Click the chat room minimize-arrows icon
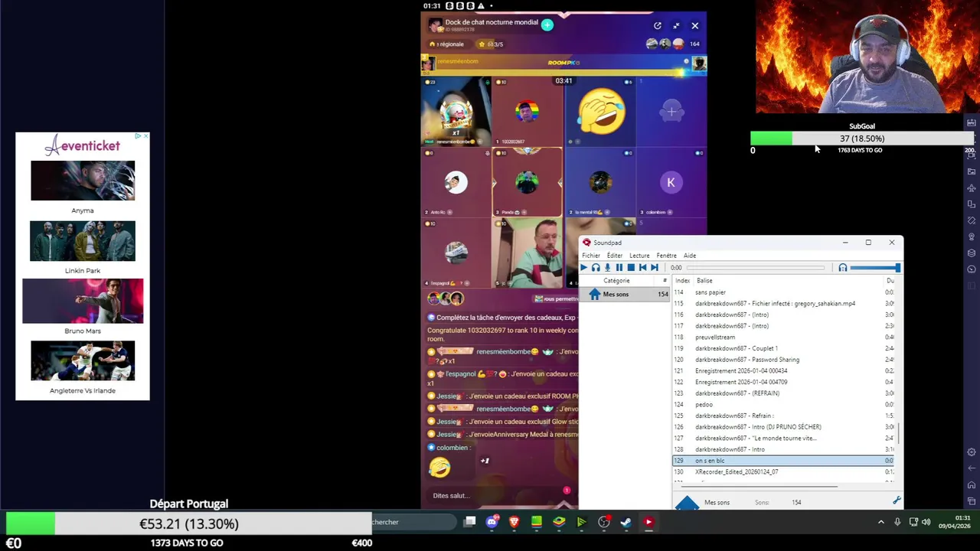The image size is (980, 551). (676, 26)
